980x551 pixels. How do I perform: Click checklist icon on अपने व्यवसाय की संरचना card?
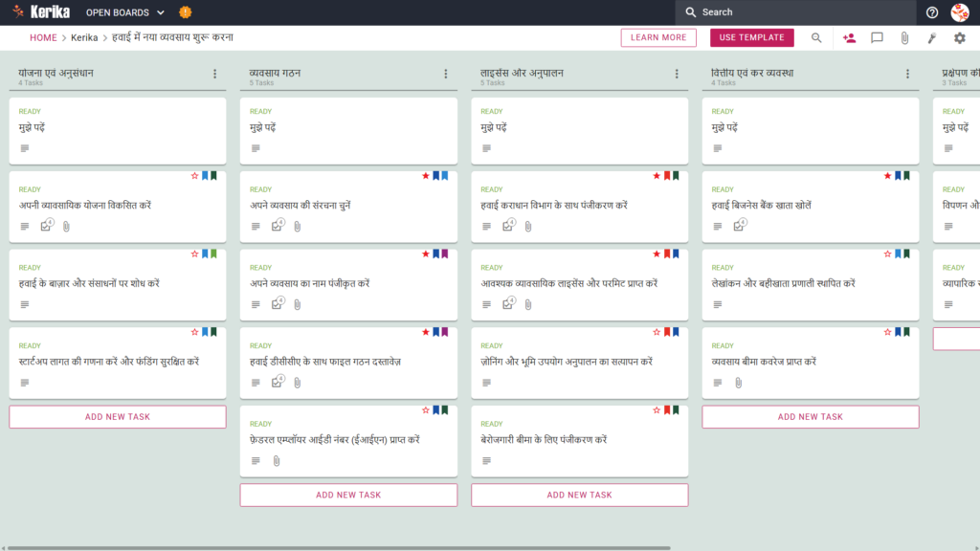(278, 226)
